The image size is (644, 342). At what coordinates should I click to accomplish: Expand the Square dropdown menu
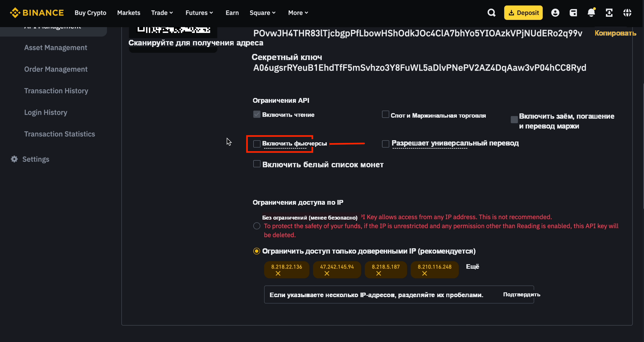[x=263, y=13]
